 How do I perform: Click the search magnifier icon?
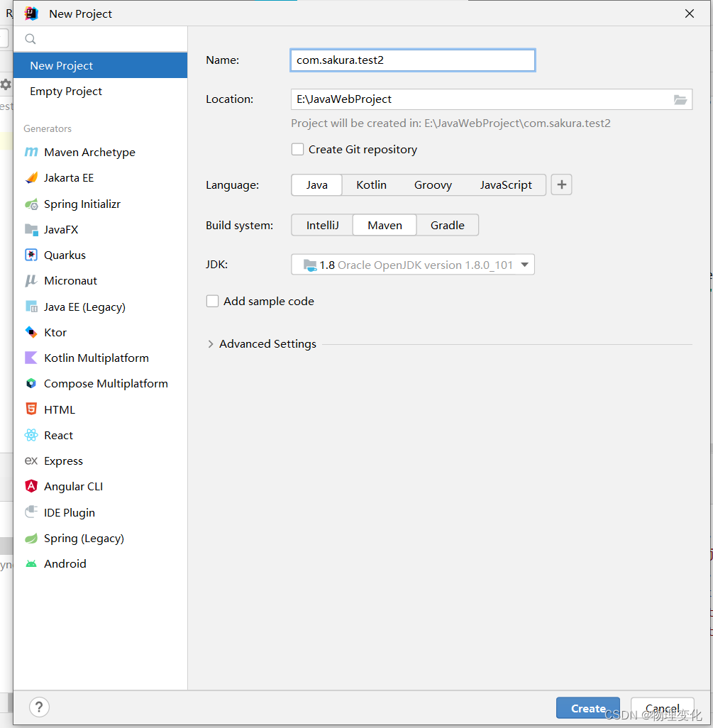click(31, 39)
